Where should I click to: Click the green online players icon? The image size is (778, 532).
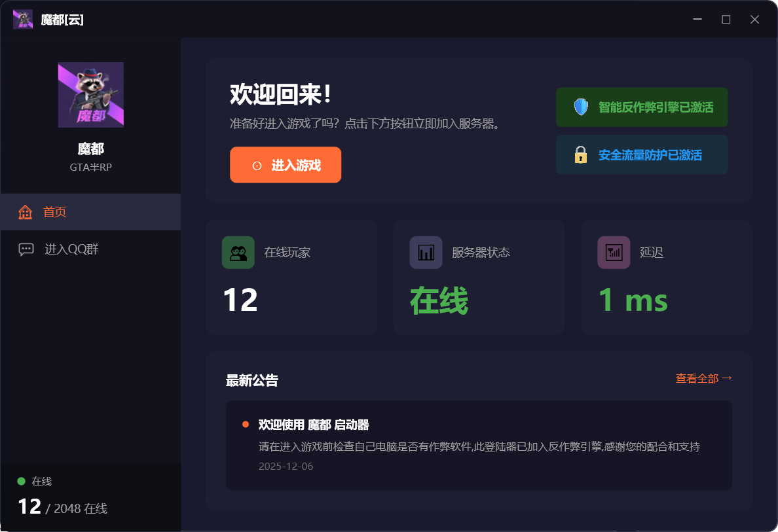pyautogui.click(x=238, y=252)
